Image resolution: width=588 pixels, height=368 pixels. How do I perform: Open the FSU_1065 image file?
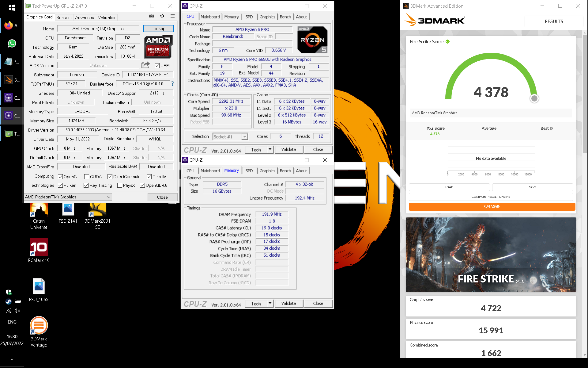tap(39, 290)
